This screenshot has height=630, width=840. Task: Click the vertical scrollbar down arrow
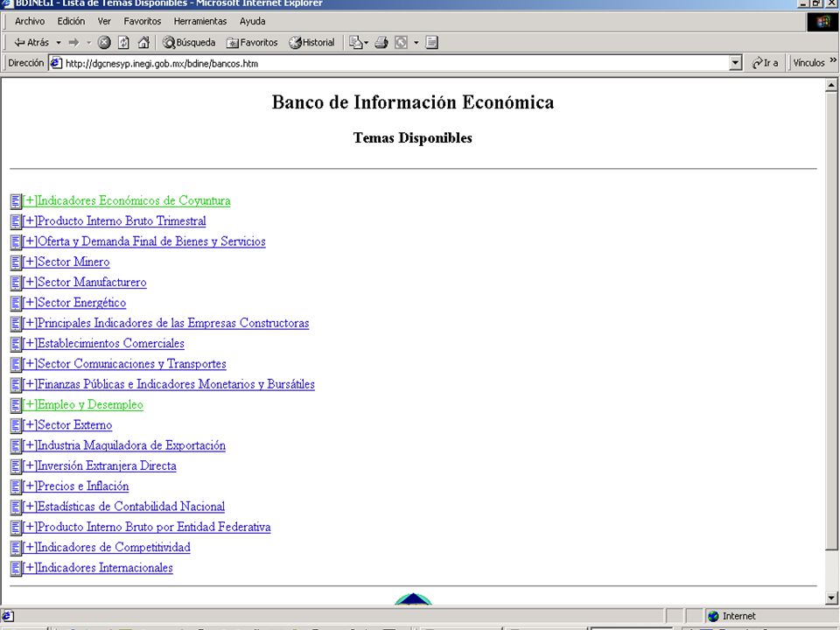[831, 598]
